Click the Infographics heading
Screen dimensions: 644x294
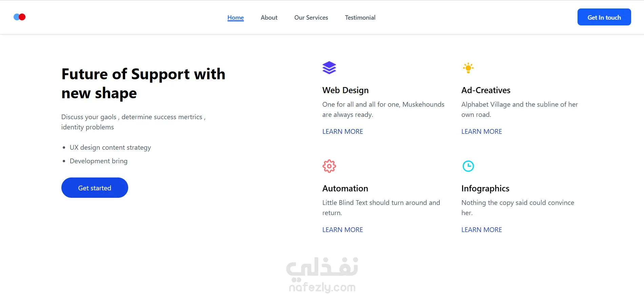485,188
